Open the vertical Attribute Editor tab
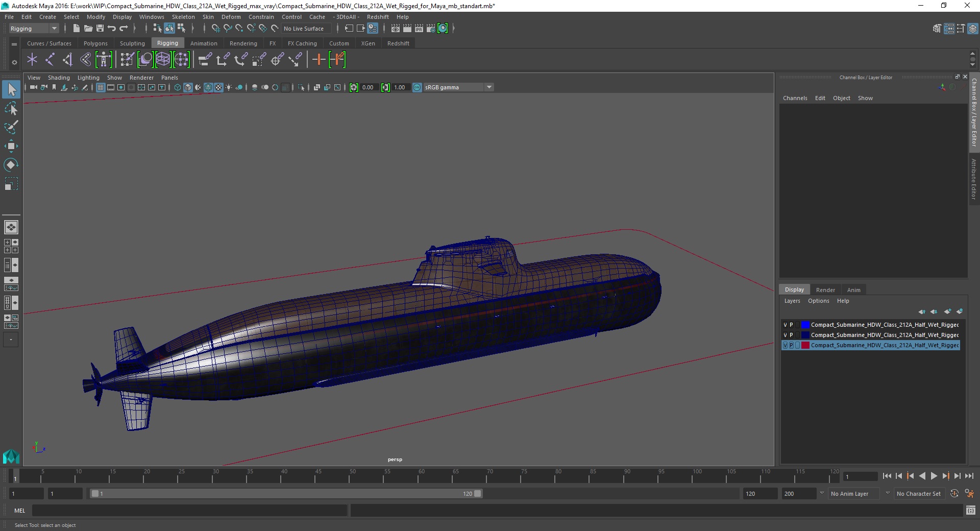This screenshot has width=980, height=531. tap(974, 179)
